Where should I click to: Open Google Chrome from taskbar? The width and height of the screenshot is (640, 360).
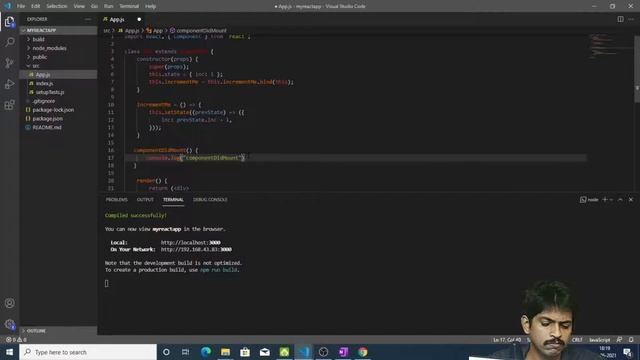362,352
